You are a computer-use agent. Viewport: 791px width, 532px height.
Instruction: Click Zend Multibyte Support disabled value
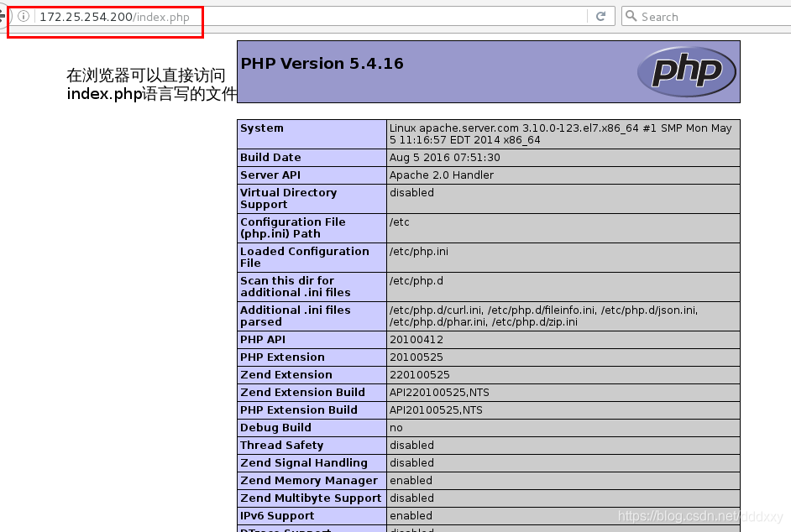[411, 498]
